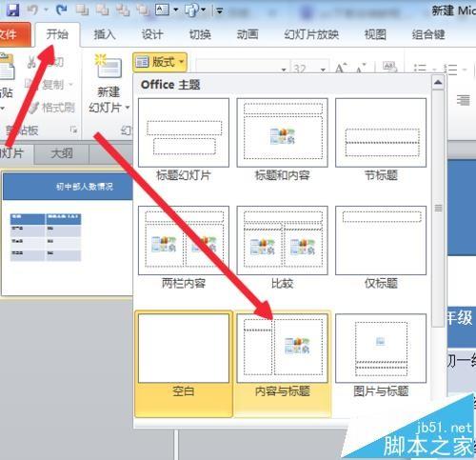Image resolution: width=476 pixels, height=460 pixels.
Task: Switch to the 大纲 (Outline) pane tab
Action: (62, 154)
